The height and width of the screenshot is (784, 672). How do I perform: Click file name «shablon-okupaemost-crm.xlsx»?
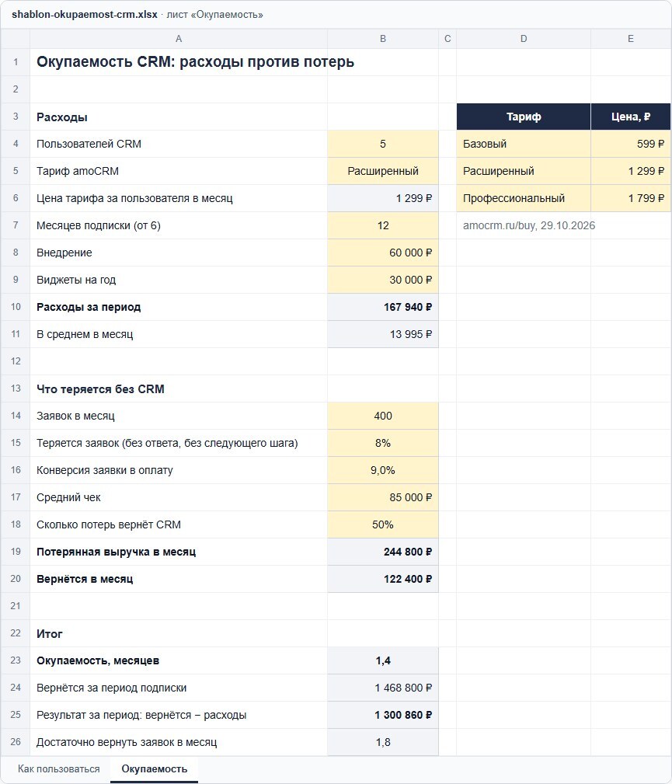[x=85, y=15]
